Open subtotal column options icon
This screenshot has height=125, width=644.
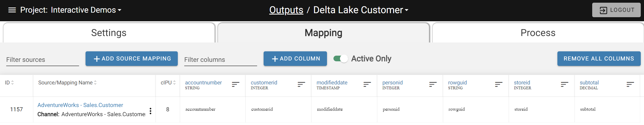click(x=630, y=85)
